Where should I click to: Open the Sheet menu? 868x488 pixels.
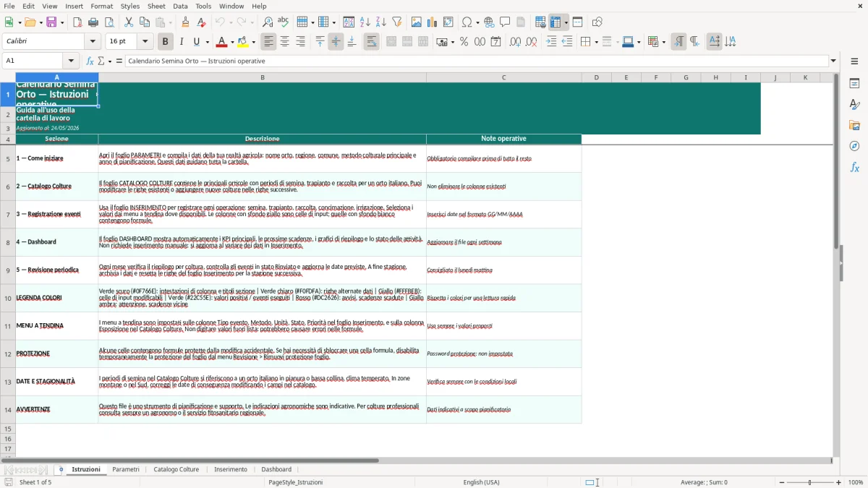[x=156, y=6]
